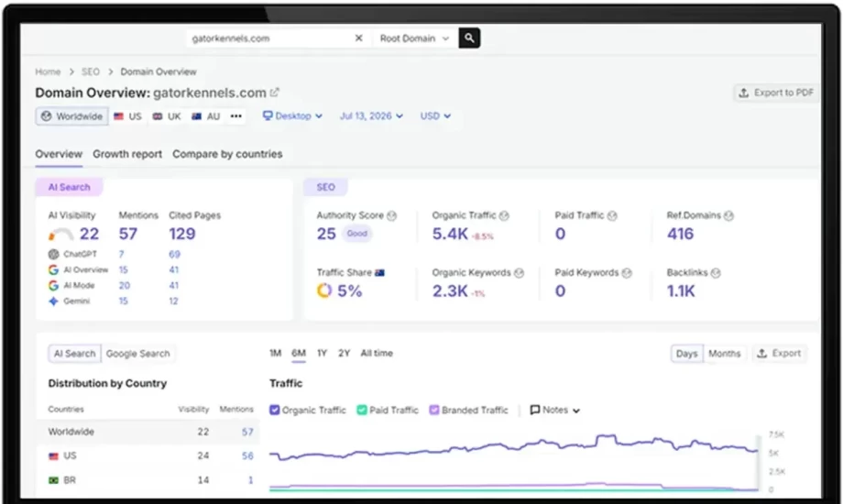Click Ref.Domains info icon
The width and height of the screenshot is (843, 504).
pos(728,215)
